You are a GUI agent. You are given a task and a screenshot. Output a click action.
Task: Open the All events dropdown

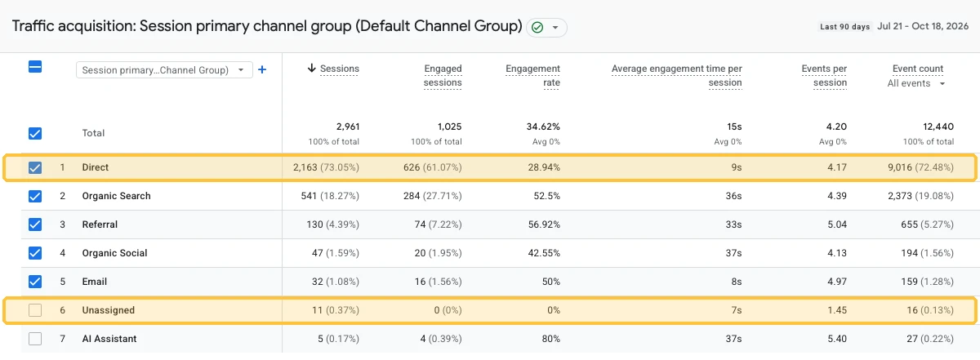(916, 83)
